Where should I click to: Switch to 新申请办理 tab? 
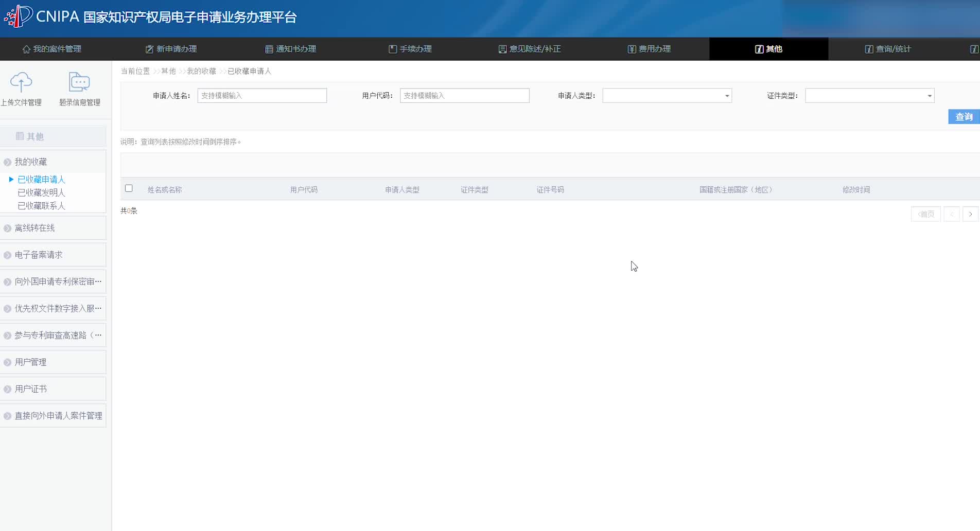(x=171, y=49)
